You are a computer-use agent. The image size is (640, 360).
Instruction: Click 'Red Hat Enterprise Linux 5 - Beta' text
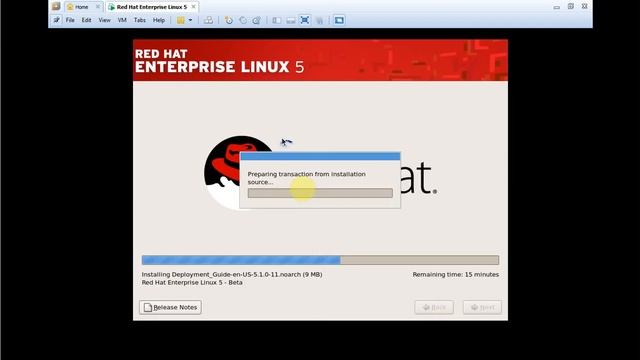click(192, 282)
